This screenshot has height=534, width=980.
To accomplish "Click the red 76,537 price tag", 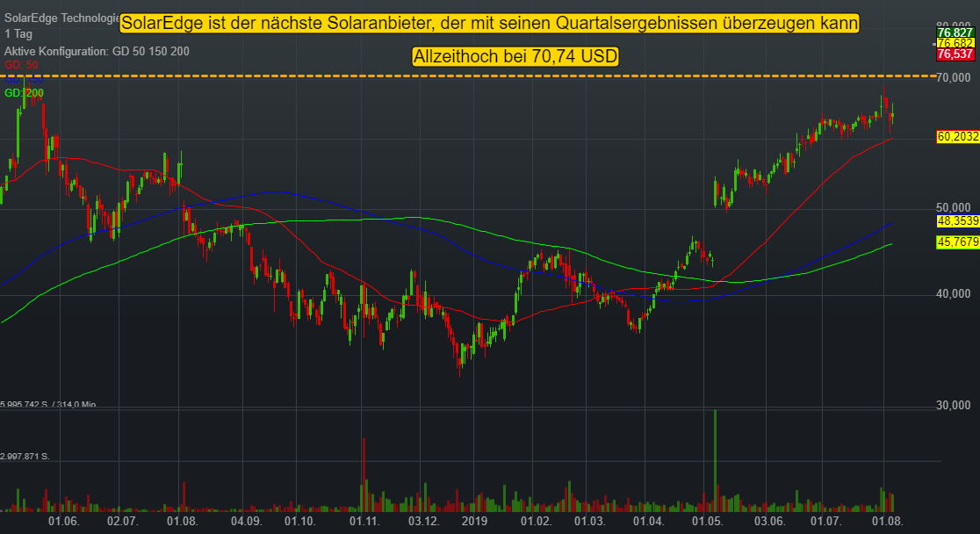I will click(955, 54).
